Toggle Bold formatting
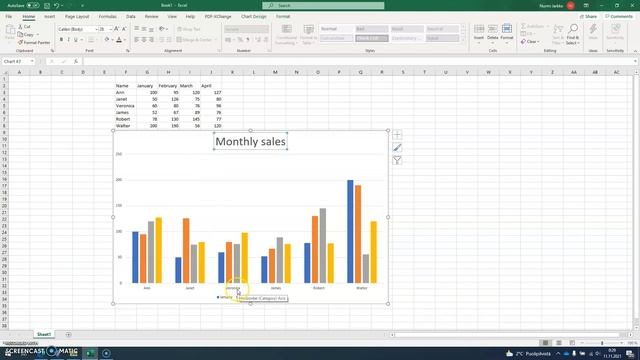 click(x=61, y=40)
